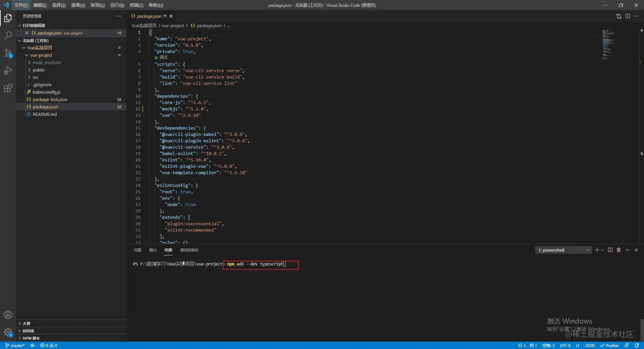
Task: Split the terminal panel
Action: click(x=610, y=250)
